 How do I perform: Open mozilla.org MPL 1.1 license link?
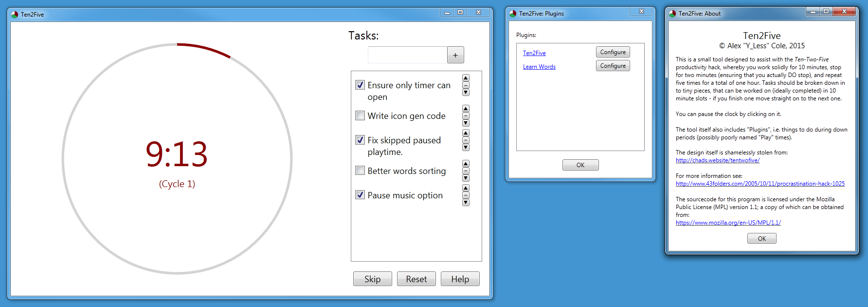728,223
